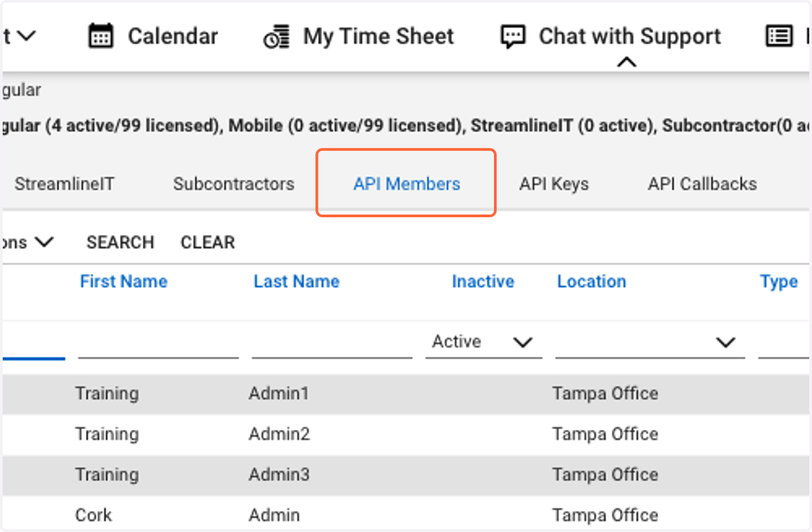Sort by Last Name column header
This screenshot has height=532, width=812.
click(296, 282)
